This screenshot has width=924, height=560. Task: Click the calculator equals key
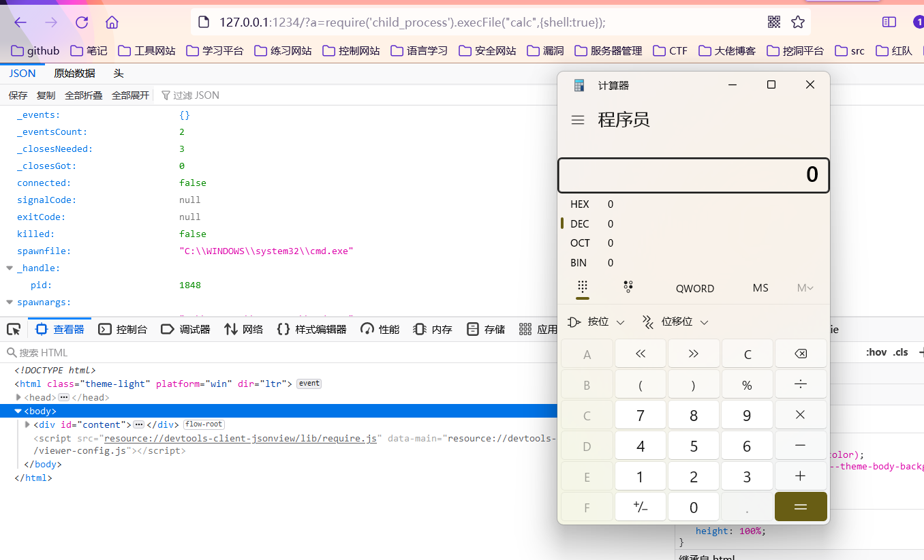801,507
